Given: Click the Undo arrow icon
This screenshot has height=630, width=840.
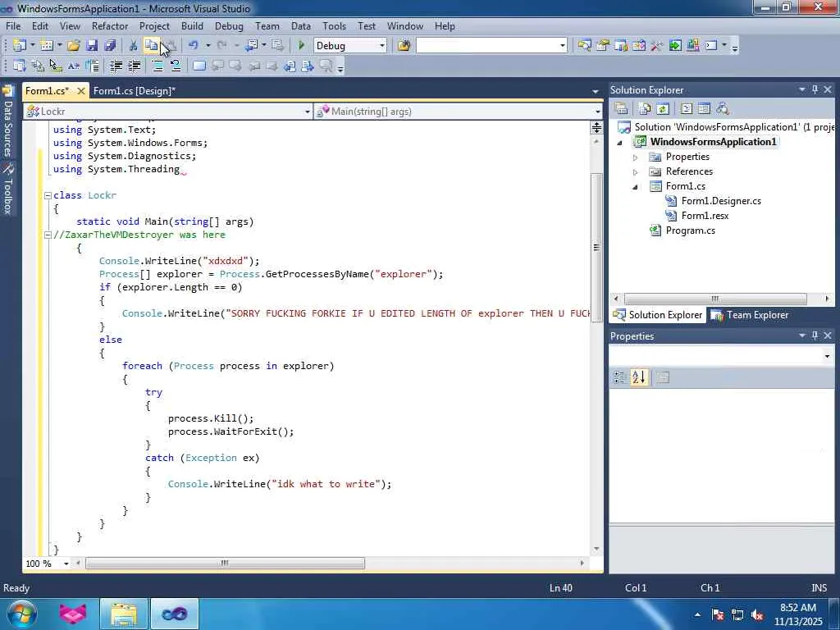Looking at the screenshot, I should pos(194,46).
